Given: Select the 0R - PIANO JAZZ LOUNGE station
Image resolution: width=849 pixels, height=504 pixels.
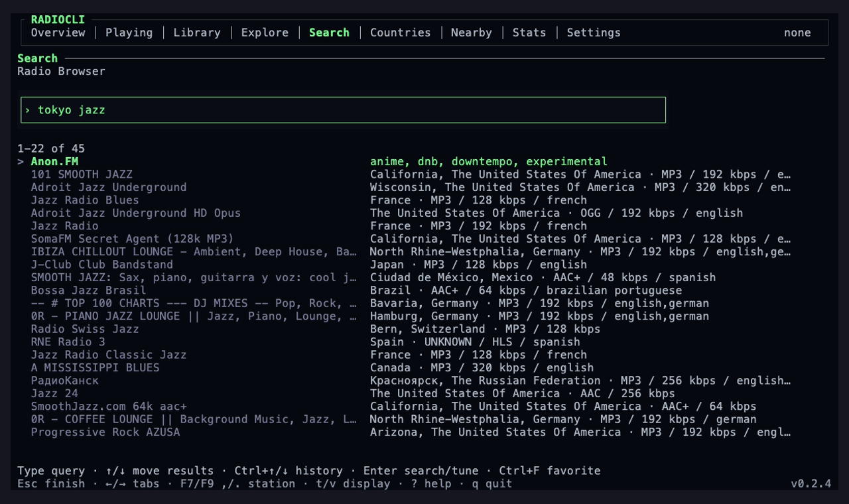Looking at the screenshot, I should pos(194,316).
